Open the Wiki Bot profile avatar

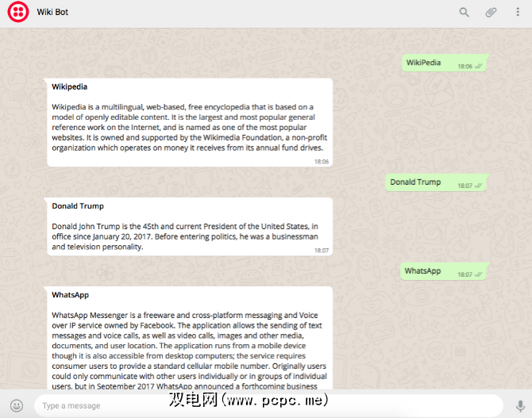tap(18, 12)
